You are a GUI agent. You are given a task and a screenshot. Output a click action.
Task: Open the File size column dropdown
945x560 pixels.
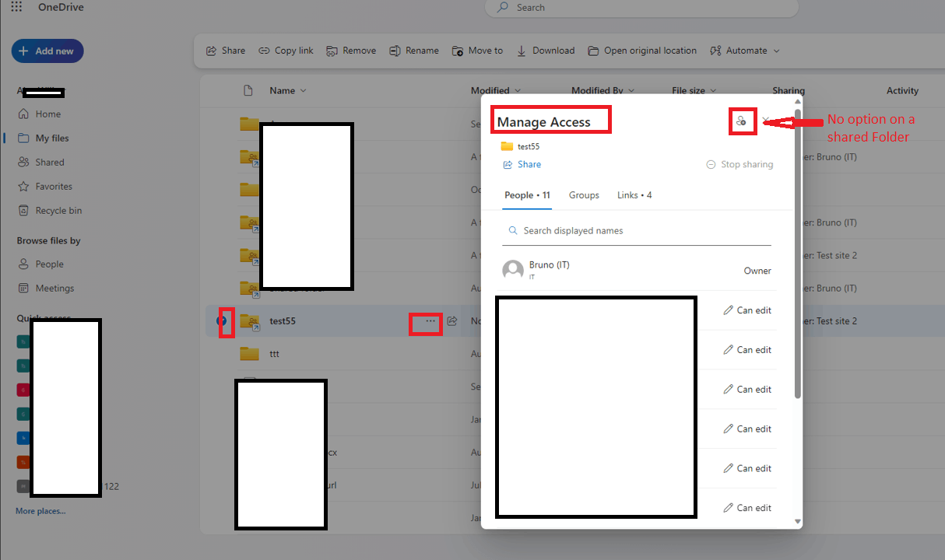694,91
